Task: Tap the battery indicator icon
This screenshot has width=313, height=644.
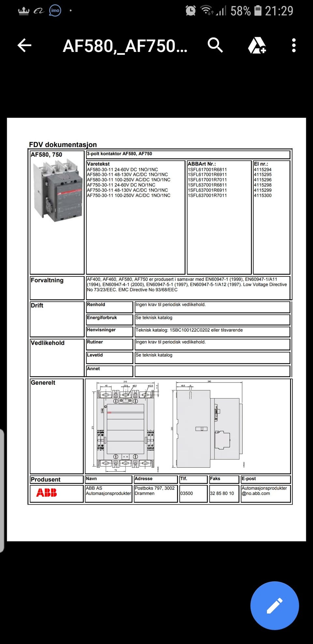Action: click(x=258, y=10)
